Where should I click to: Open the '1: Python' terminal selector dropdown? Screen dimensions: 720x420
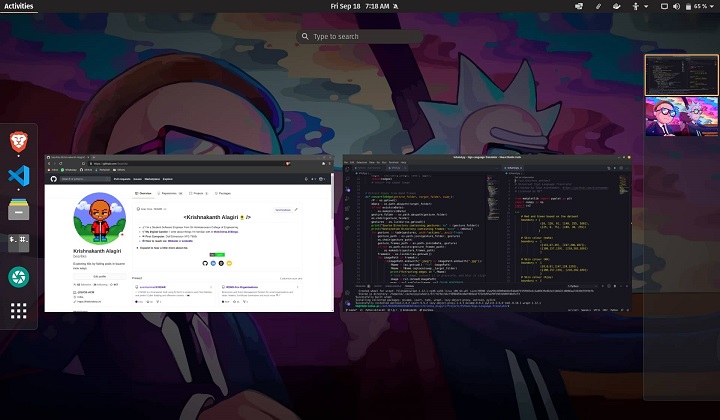(583, 286)
